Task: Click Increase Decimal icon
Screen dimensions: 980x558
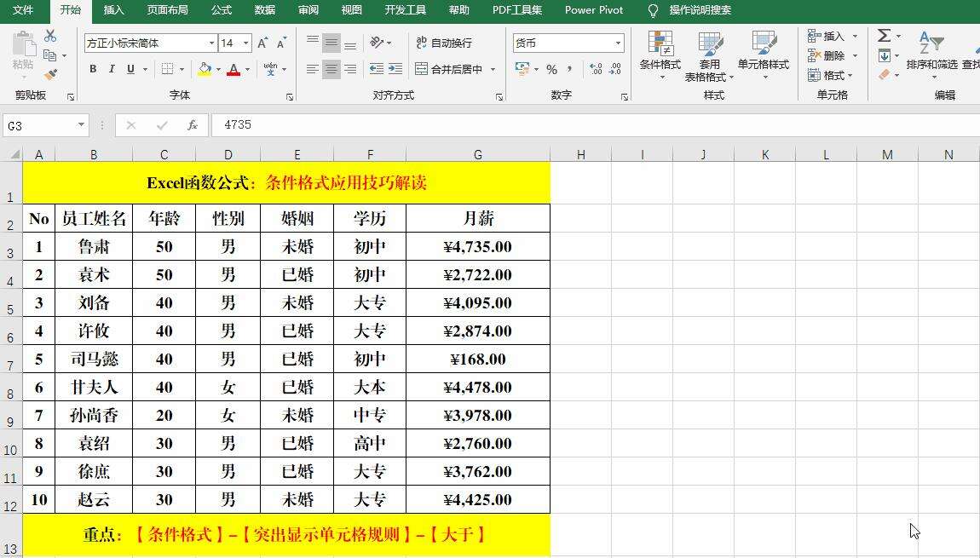Action: click(597, 69)
